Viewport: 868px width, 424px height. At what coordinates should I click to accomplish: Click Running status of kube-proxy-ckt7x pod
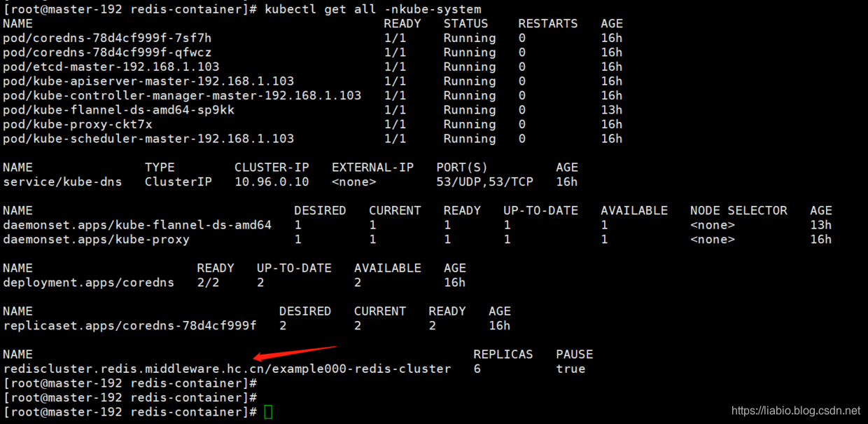(x=469, y=124)
